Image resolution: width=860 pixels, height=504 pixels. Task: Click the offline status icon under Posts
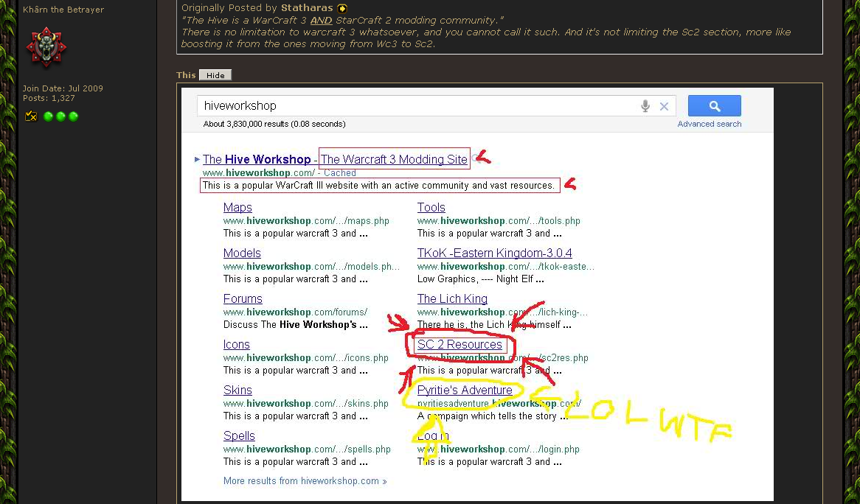(x=31, y=116)
